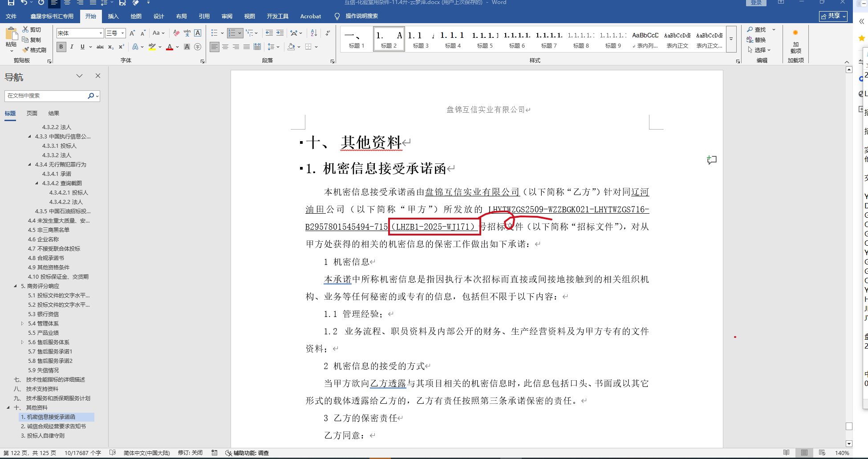Sort the selected text A to Z
The image size is (868, 459).
pos(314,33)
